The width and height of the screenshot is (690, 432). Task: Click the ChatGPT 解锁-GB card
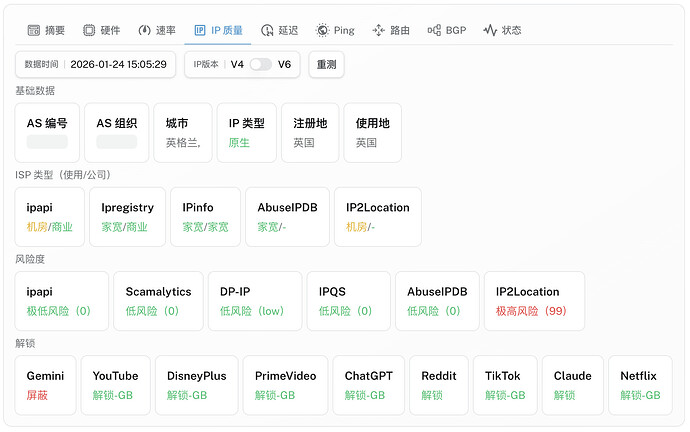(x=369, y=385)
